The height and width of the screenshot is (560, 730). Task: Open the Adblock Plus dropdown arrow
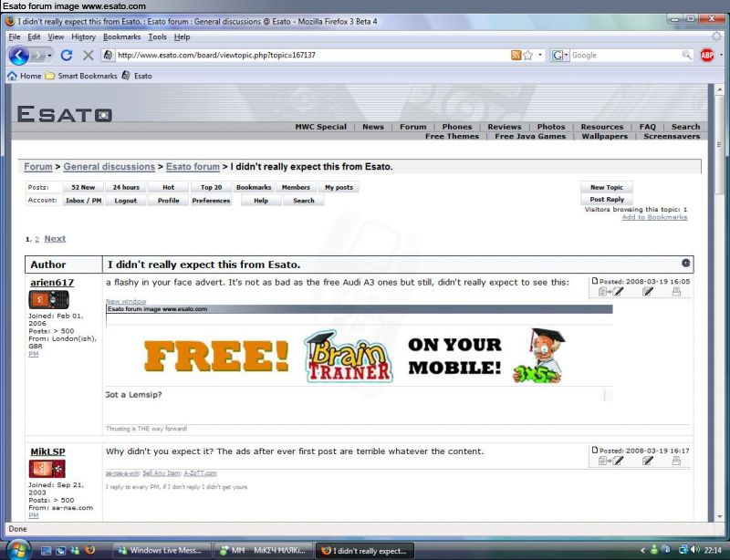(721, 55)
